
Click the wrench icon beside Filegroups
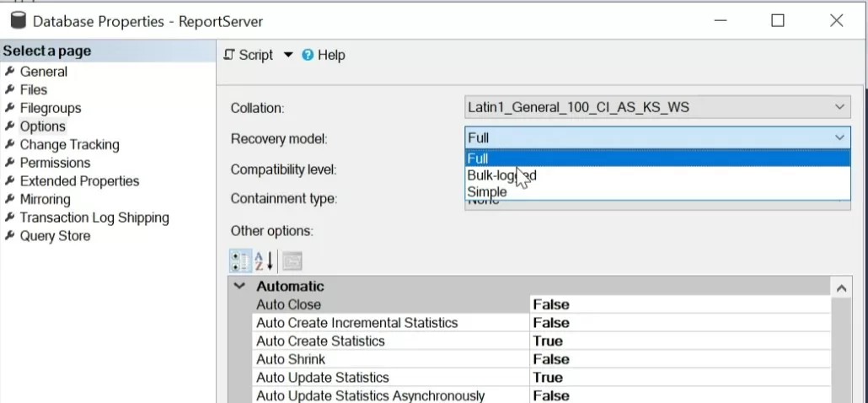9,107
